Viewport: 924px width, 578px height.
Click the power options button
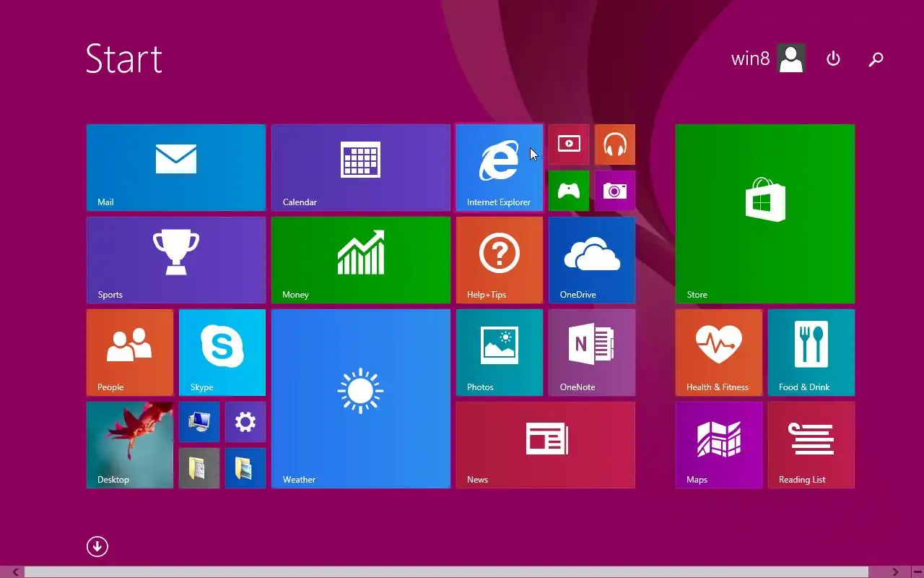coord(833,59)
